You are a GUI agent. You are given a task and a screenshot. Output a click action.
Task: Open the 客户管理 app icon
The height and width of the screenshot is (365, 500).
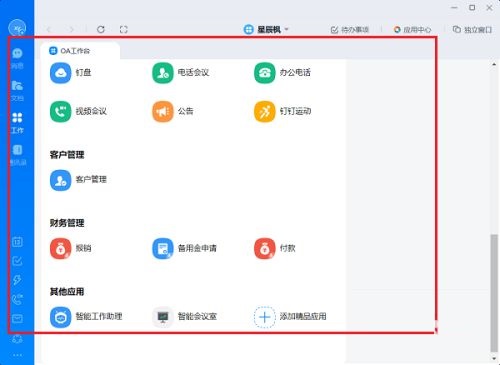(60, 180)
